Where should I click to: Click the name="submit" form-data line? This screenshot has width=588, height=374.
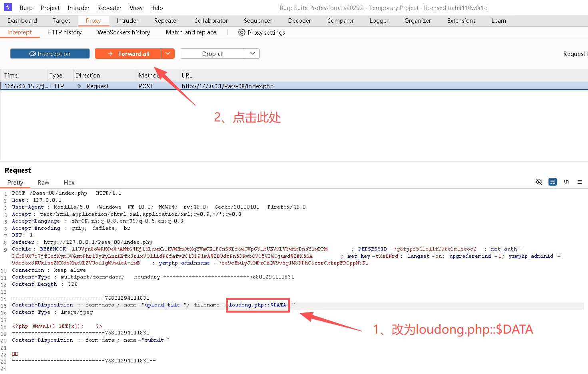(x=90, y=340)
